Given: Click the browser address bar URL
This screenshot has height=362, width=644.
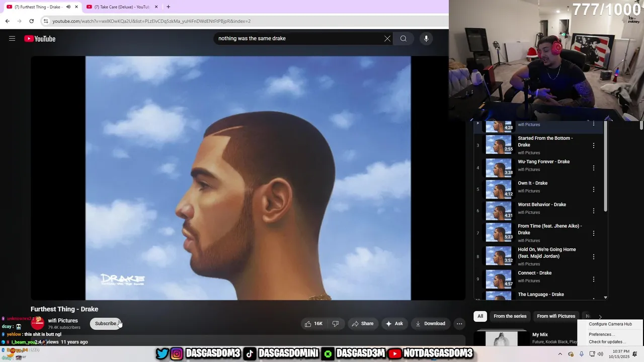Looking at the screenshot, I should (151, 21).
